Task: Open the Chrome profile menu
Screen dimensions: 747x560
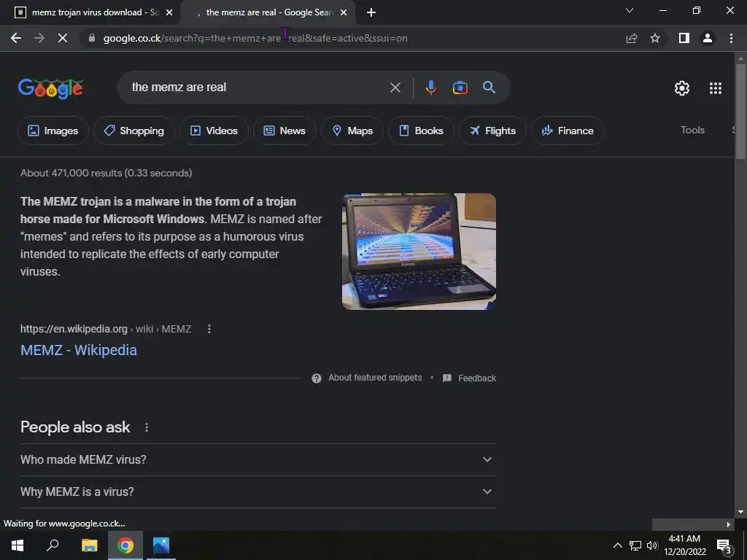Action: point(708,38)
